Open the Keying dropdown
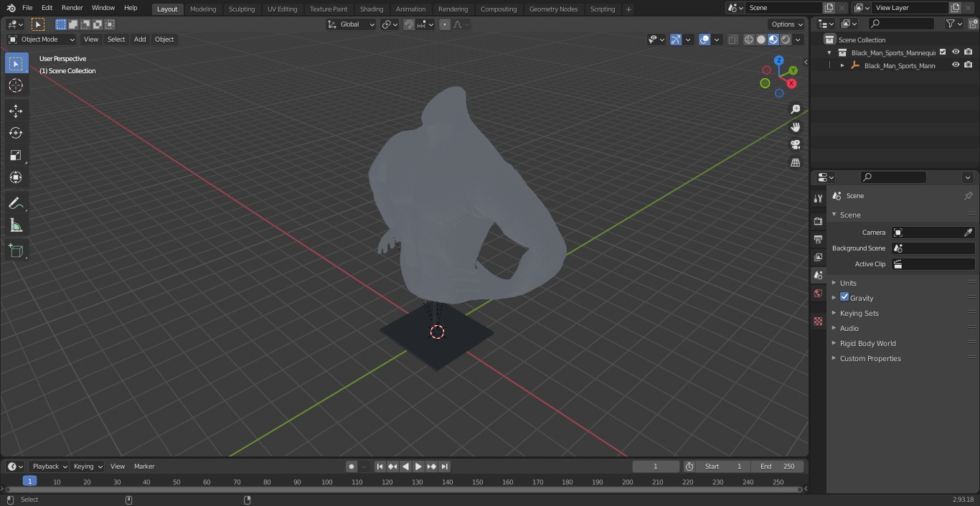 pyautogui.click(x=88, y=467)
